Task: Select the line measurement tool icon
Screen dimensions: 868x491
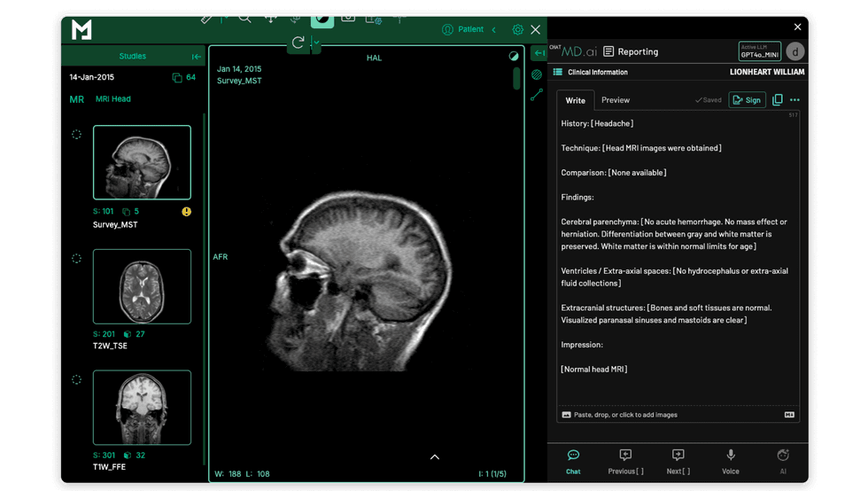Action: pos(537,95)
